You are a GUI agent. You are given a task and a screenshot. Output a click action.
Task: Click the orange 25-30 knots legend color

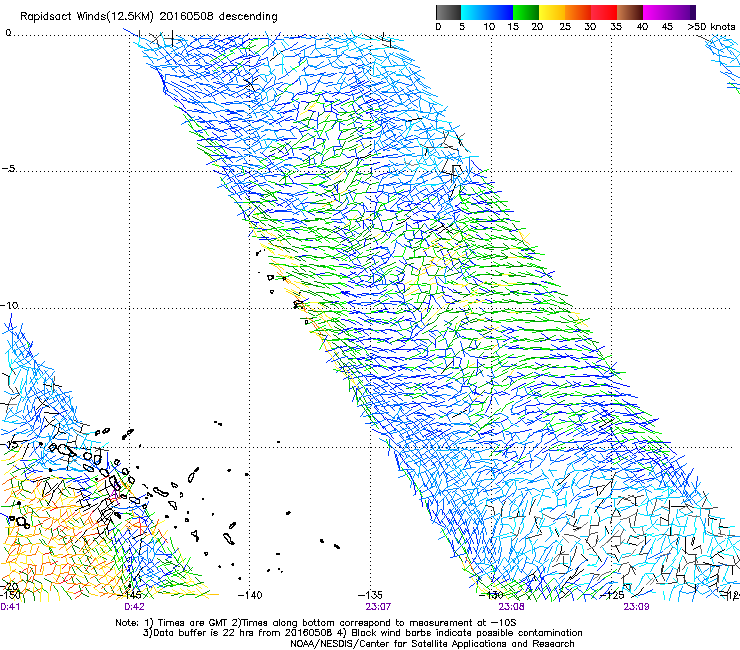click(x=578, y=12)
